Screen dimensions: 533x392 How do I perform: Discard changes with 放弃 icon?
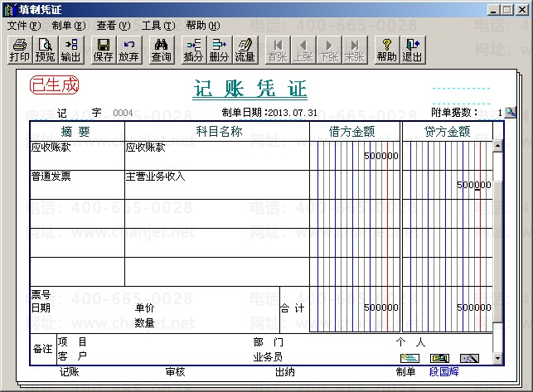pos(129,50)
